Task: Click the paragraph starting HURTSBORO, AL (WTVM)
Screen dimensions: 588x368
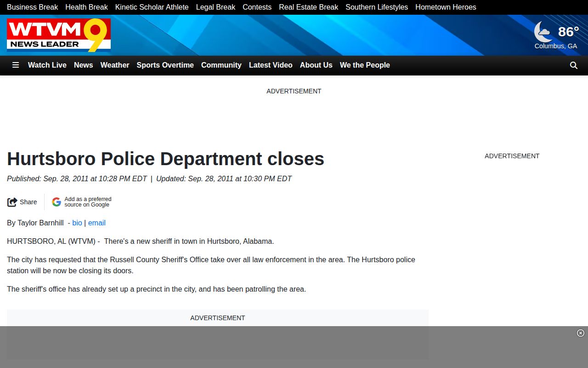Action: [141, 241]
